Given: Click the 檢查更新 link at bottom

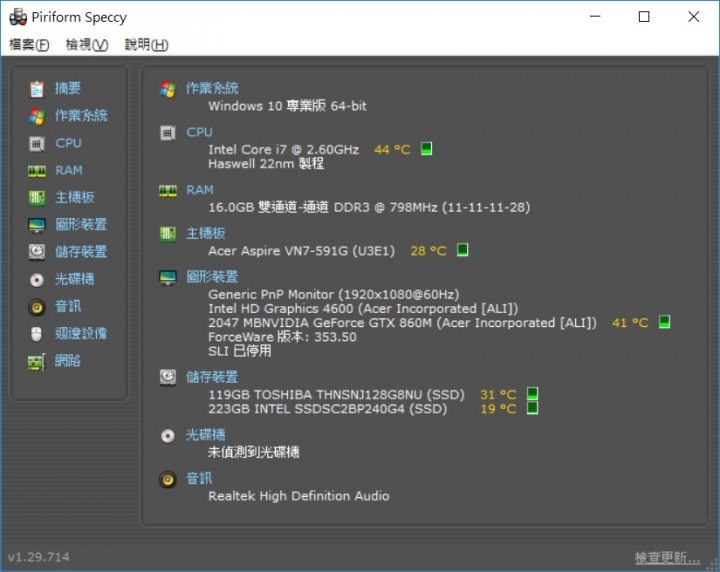Looking at the screenshot, I should (x=667, y=558).
